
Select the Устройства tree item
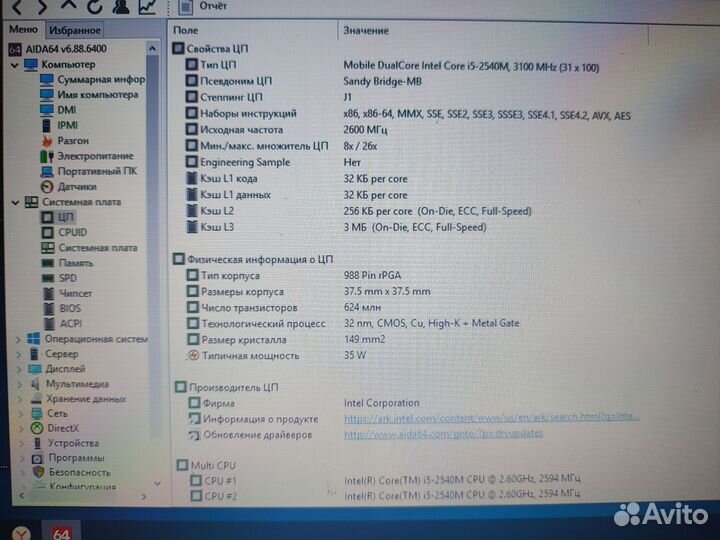pos(67,444)
